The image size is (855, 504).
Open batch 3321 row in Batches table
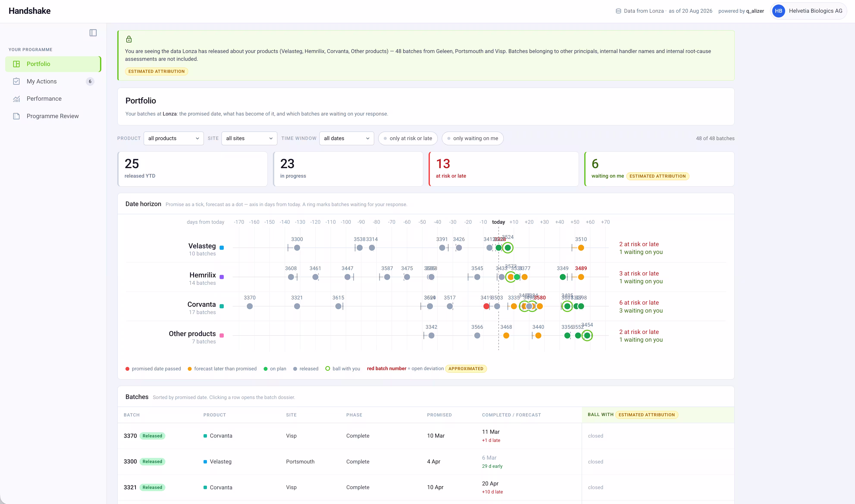pyautogui.click(x=426, y=487)
